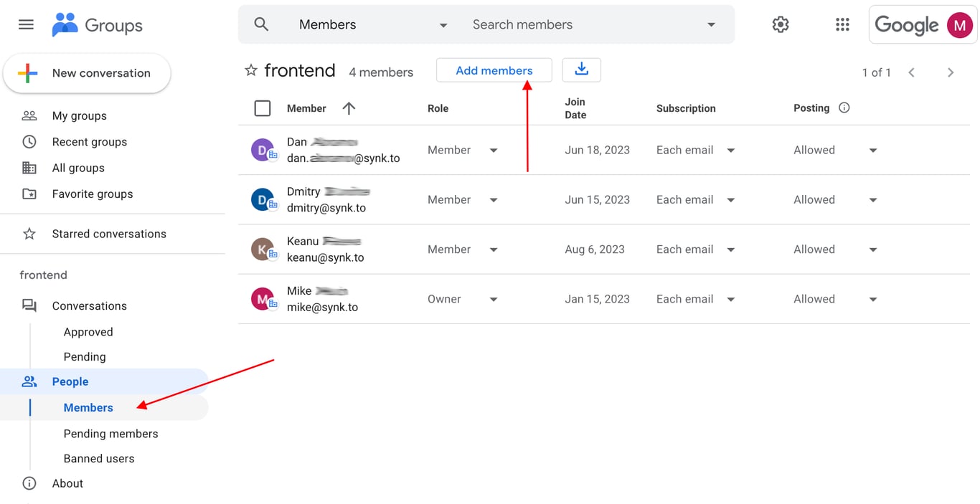Change Keanu's subscription dropdown
This screenshot has height=504, width=980.
coord(731,249)
